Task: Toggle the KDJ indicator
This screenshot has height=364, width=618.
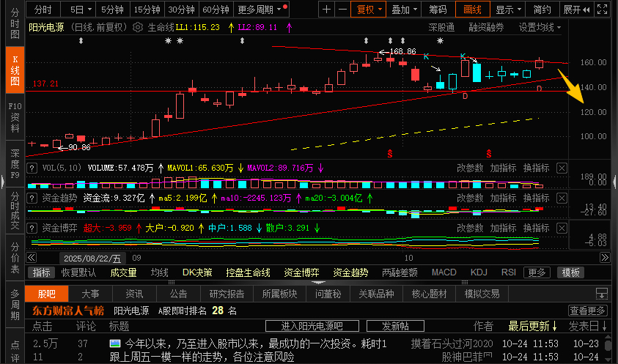Action: (x=479, y=272)
